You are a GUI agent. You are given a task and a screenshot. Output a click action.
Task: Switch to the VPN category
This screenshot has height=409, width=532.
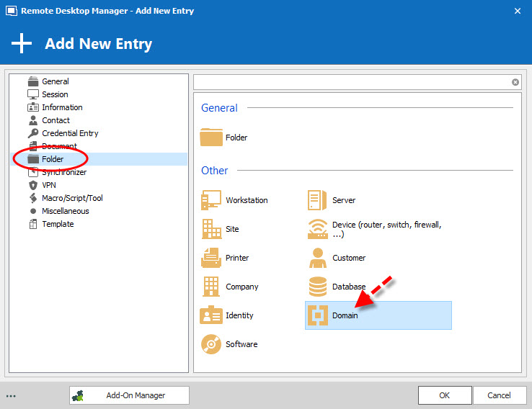tap(49, 185)
